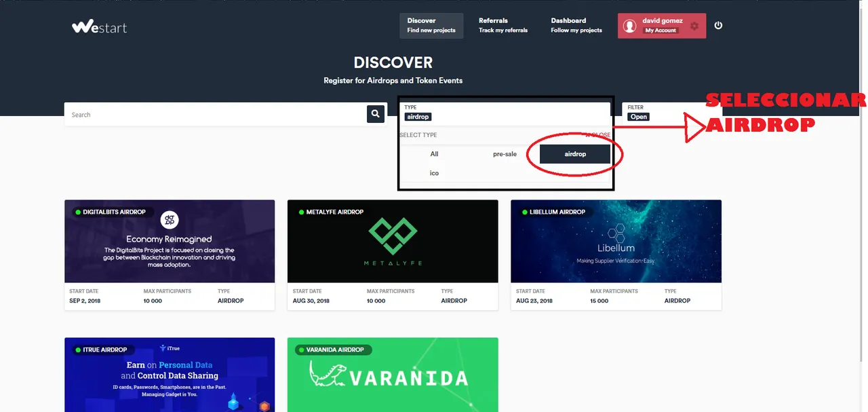The image size is (868, 412).
Task: Click the airdrop tag in Type field
Action: [x=418, y=117]
